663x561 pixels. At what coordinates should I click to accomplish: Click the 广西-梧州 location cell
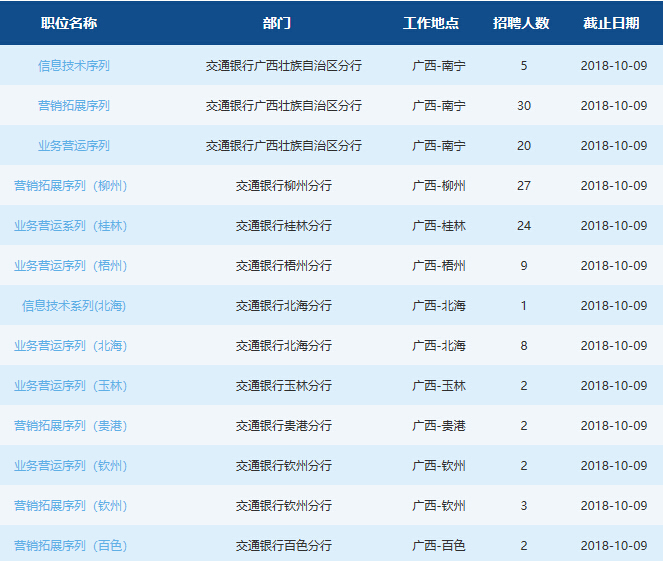(439, 265)
